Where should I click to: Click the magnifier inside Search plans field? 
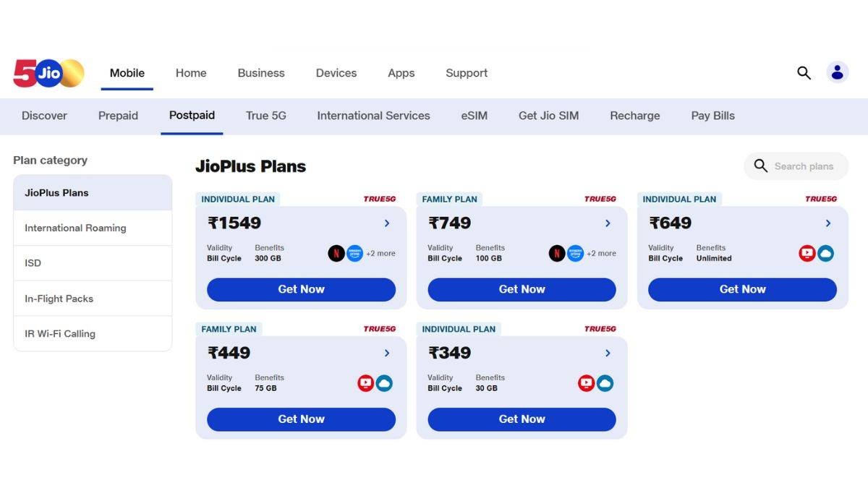click(x=760, y=166)
